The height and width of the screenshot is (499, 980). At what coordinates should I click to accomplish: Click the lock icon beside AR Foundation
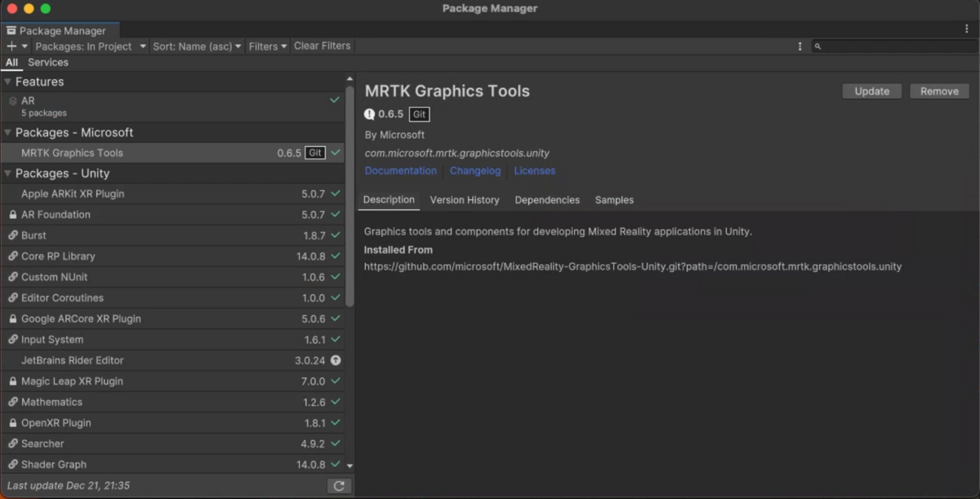12,215
